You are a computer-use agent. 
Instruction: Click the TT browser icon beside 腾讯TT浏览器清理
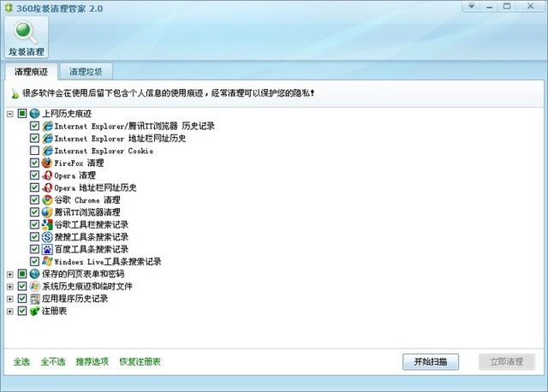47,212
